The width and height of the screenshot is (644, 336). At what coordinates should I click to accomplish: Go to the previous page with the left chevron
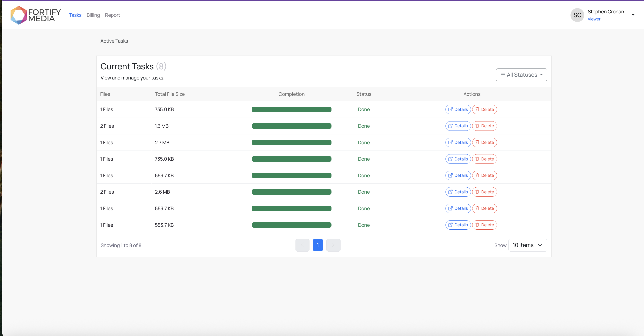(302, 245)
